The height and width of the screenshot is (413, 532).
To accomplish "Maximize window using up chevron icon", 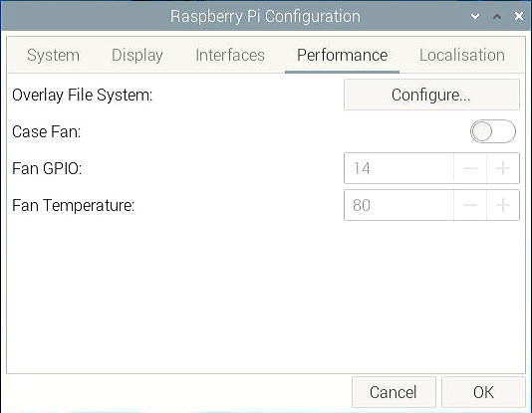I will click(x=497, y=16).
